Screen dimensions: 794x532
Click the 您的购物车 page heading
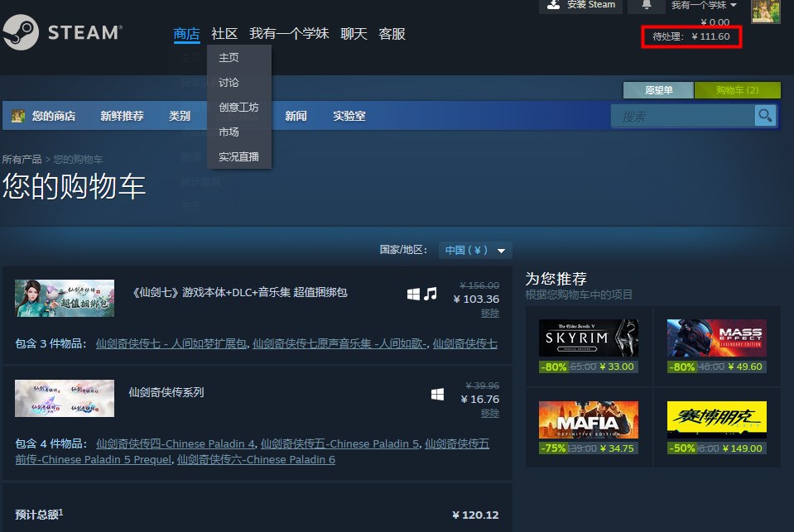click(x=74, y=186)
